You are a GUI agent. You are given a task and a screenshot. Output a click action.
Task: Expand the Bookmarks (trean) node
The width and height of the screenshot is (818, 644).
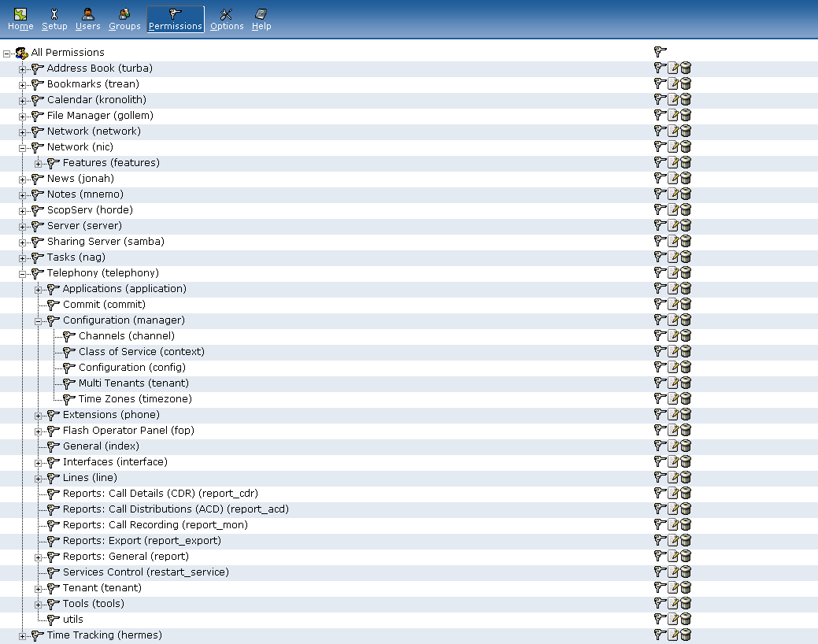click(22, 85)
